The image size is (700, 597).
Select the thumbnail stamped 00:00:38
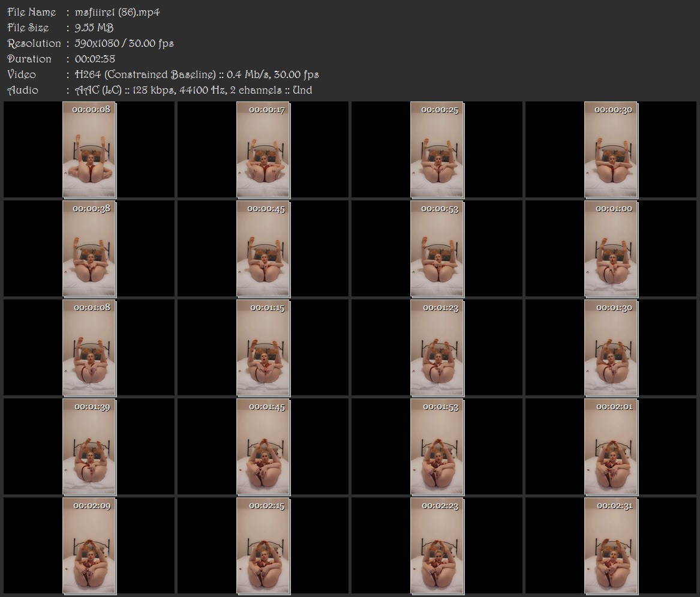pos(89,249)
